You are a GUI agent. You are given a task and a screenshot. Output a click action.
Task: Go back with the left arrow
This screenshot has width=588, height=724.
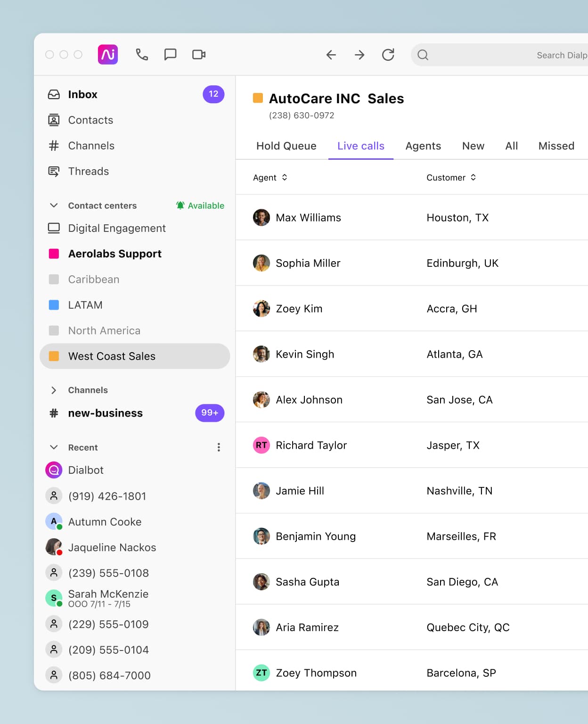(331, 55)
